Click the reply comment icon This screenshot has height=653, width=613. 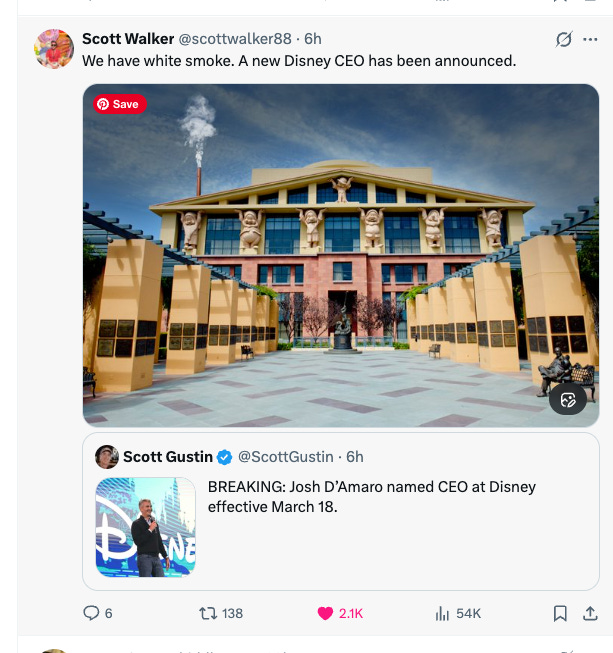point(91,613)
